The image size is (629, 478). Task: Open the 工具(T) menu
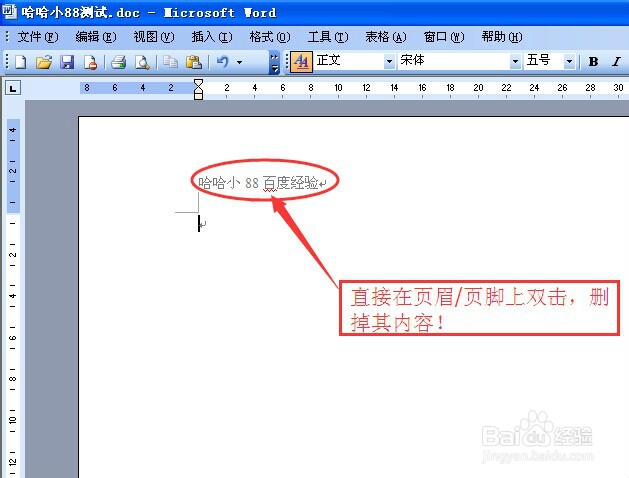coord(328,37)
